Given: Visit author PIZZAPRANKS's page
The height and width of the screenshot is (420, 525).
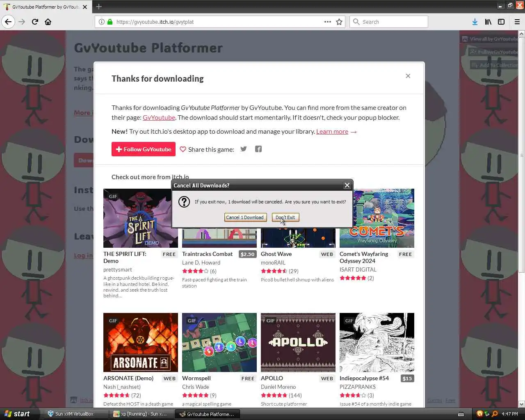Looking at the screenshot, I should pos(358,387).
